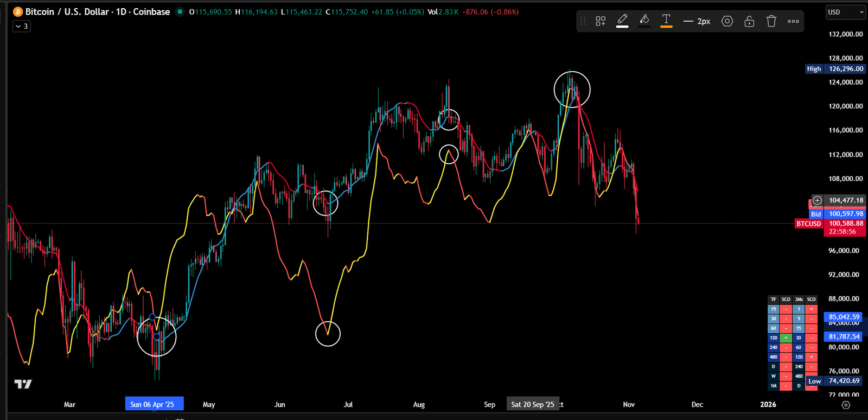This screenshot has width=868, height=420.
Task: Click the plus icon on price axis
Action: [x=817, y=200]
